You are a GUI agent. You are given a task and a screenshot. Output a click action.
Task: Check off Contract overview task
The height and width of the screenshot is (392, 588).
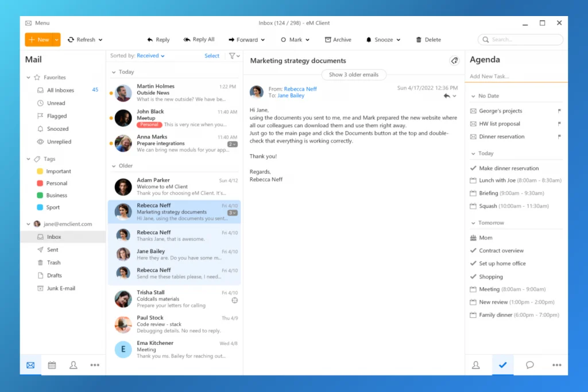pyautogui.click(x=473, y=250)
